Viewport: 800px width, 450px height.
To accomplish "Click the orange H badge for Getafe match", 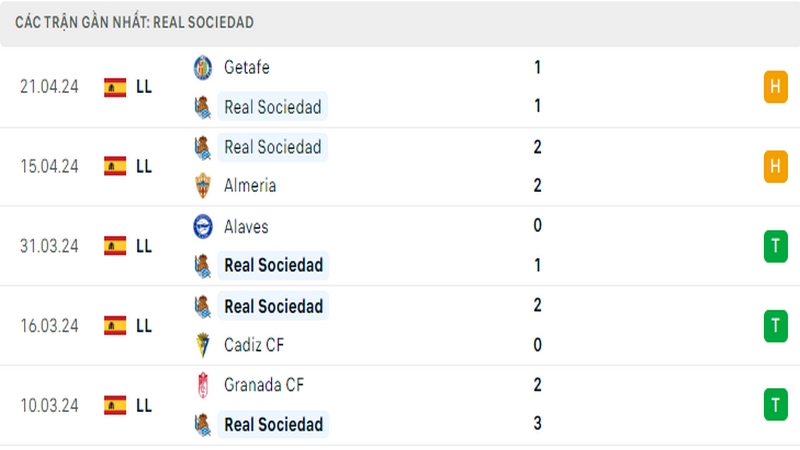I will (x=776, y=87).
